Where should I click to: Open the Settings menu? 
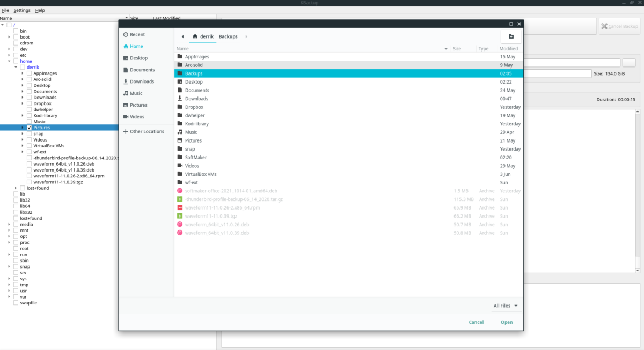pyautogui.click(x=22, y=10)
